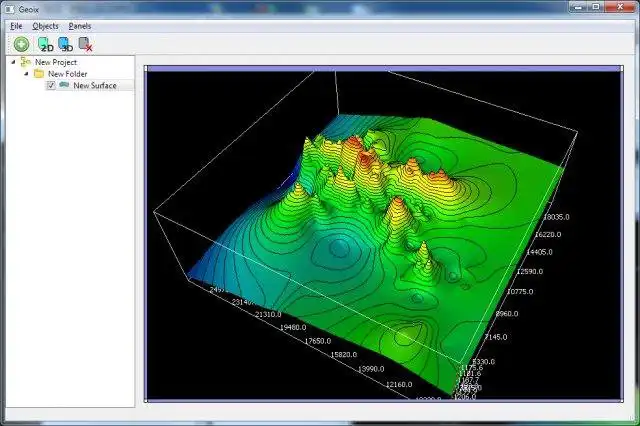The image size is (640, 426).
Task: Click the axis label 15820.0
Action: pyautogui.click(x=343, y=355)
